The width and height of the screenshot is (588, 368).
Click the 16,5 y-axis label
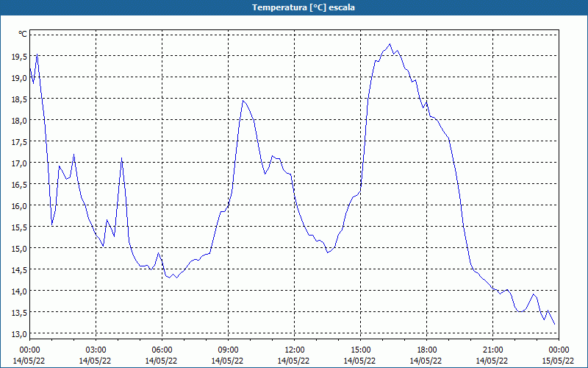coord(20,185)
